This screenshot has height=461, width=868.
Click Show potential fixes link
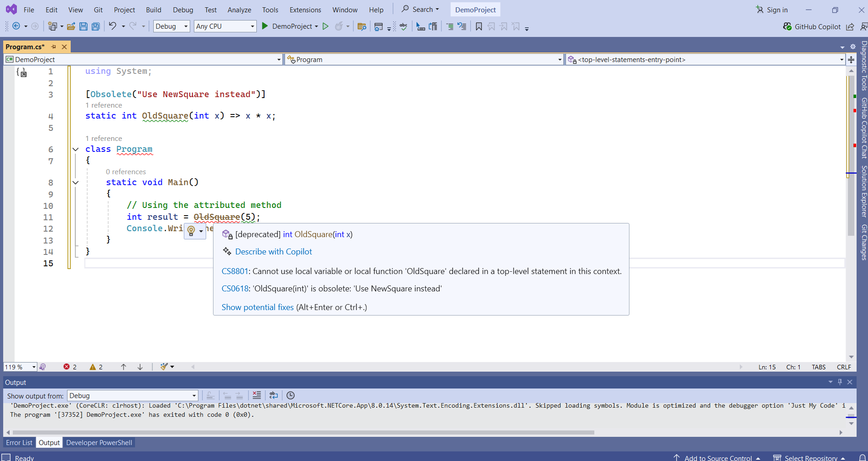click(x=258, y=307)
